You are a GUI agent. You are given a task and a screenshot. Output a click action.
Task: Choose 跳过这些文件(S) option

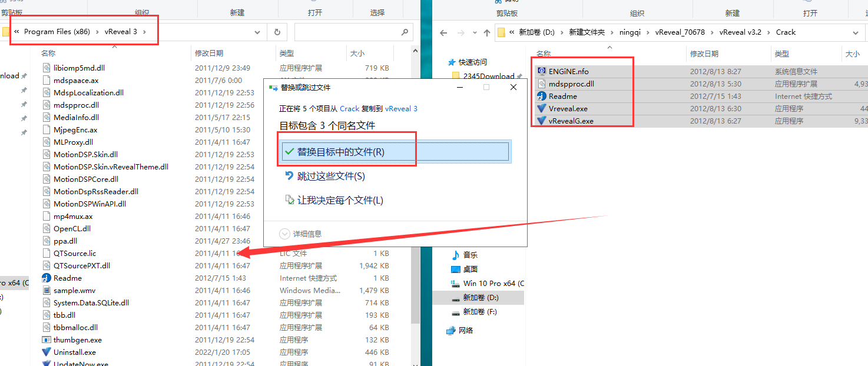331,176
